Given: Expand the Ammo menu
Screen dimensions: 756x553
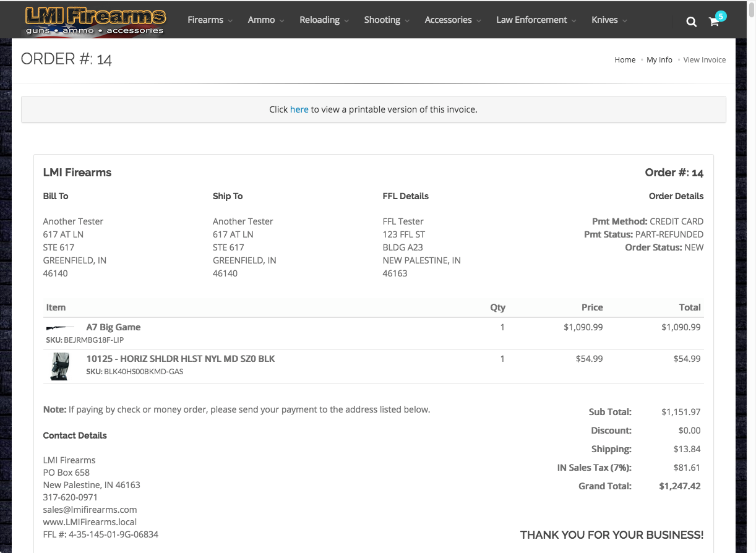Looking at the screenshot, I should 266,20.
